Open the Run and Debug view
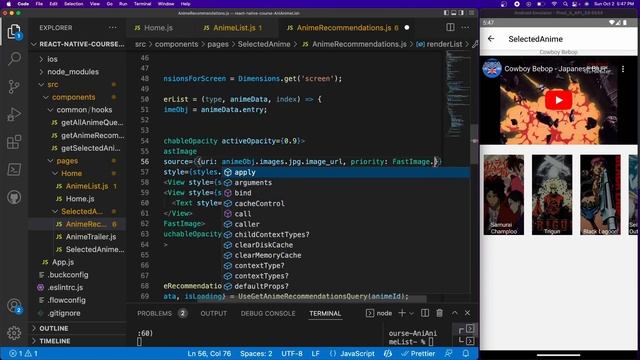This screenshot has height=360, width=640. pos(14,114)
